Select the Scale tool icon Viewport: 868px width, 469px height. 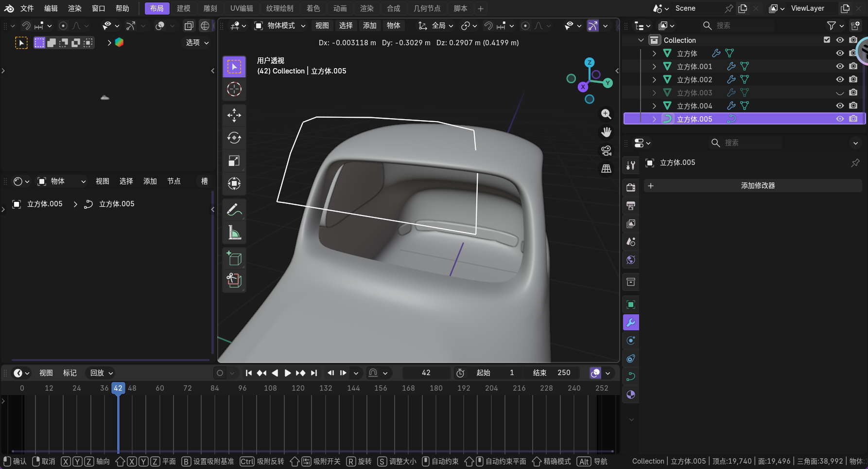pos(234,161)
